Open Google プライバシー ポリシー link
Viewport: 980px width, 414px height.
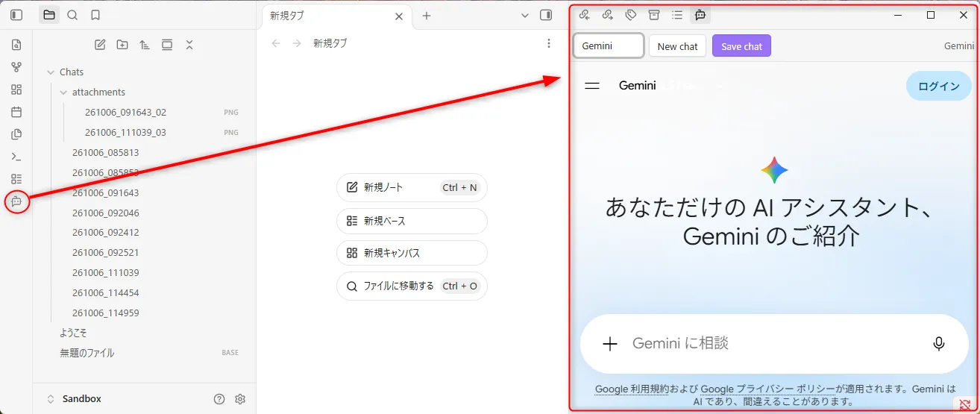point(768,389)
